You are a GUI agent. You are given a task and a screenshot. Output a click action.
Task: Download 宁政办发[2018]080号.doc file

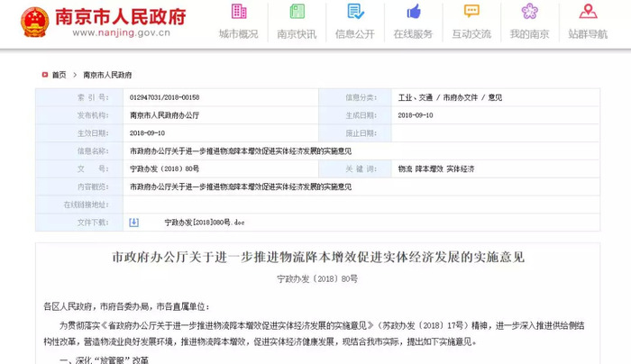tap(205, 223)
